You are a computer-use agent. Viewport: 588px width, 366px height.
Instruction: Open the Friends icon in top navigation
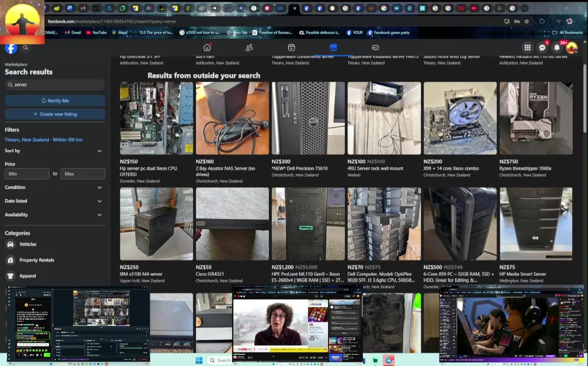click(249, 48)
